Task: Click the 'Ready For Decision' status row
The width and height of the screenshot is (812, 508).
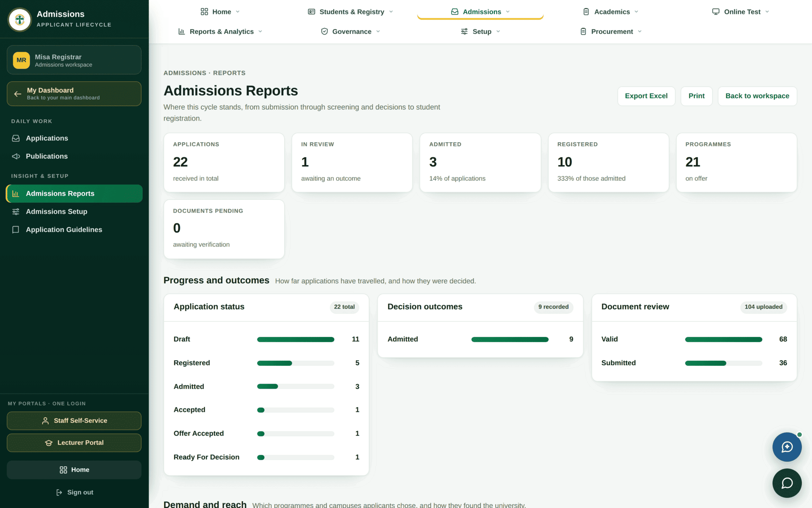Action: [266, 457]
